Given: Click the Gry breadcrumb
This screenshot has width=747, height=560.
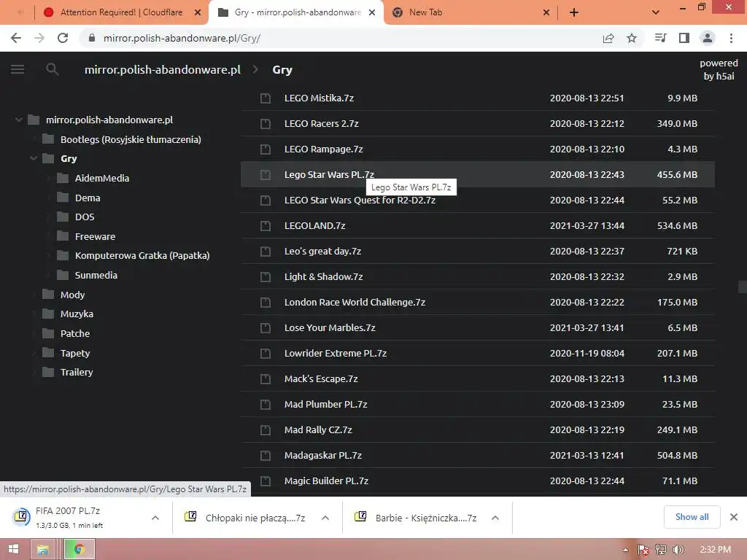Looking at the screenshot, I should [x=282, y=69].
